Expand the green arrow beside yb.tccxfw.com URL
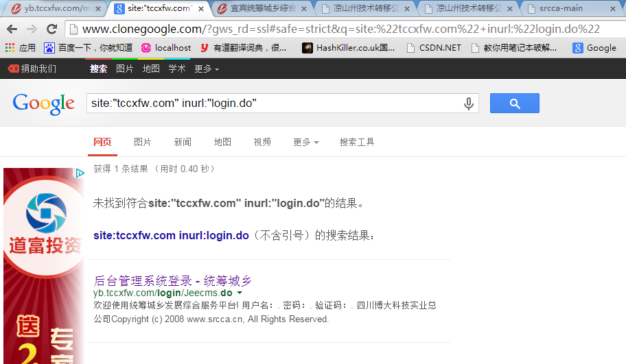 (240, 293)
